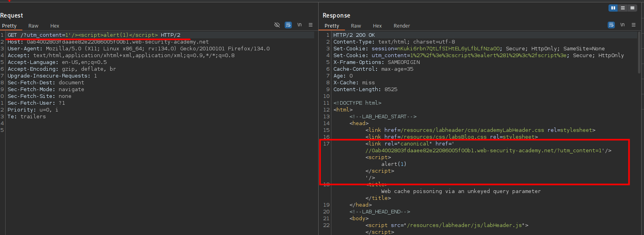Viewport: 644px width, 235px height.
Task: Click the Response panel heading
Action: (336, 16)
